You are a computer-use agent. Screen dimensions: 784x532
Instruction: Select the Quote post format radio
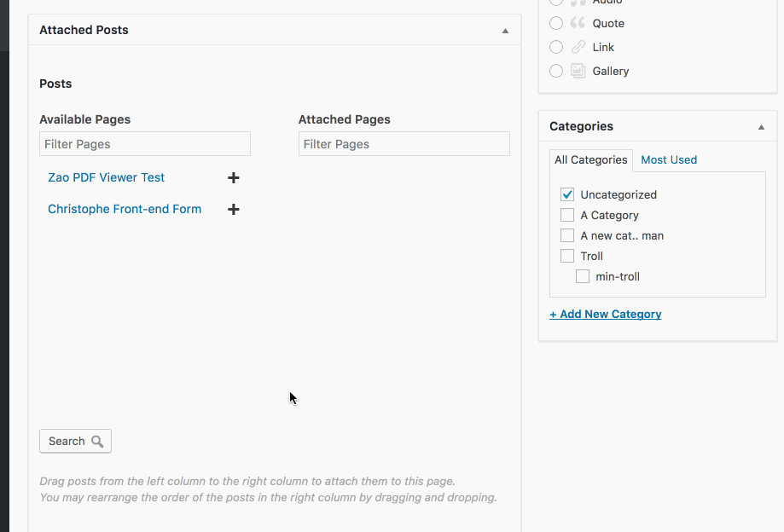pos(556,23)
